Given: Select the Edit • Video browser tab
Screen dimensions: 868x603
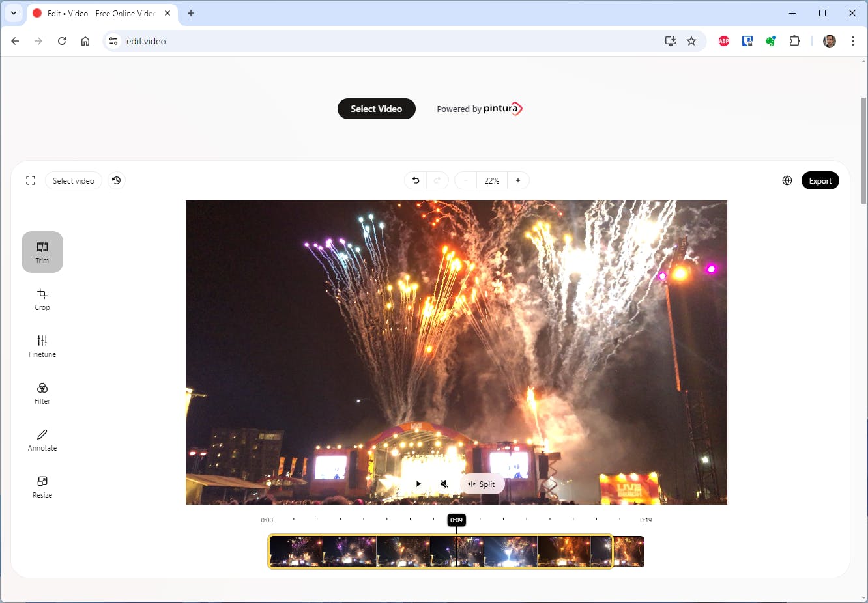Looking at the screenshot, I should click(x=103, y=13).
